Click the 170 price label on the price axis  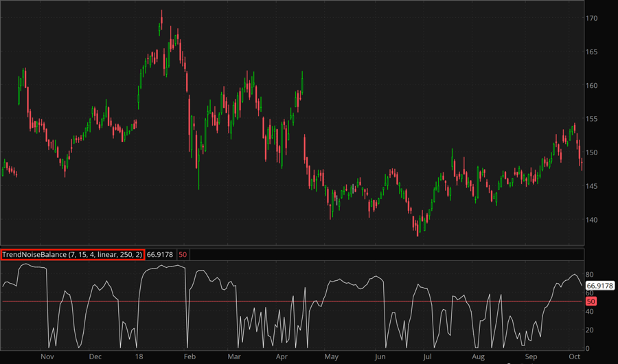pyautogui.click(x=593, y=19)
